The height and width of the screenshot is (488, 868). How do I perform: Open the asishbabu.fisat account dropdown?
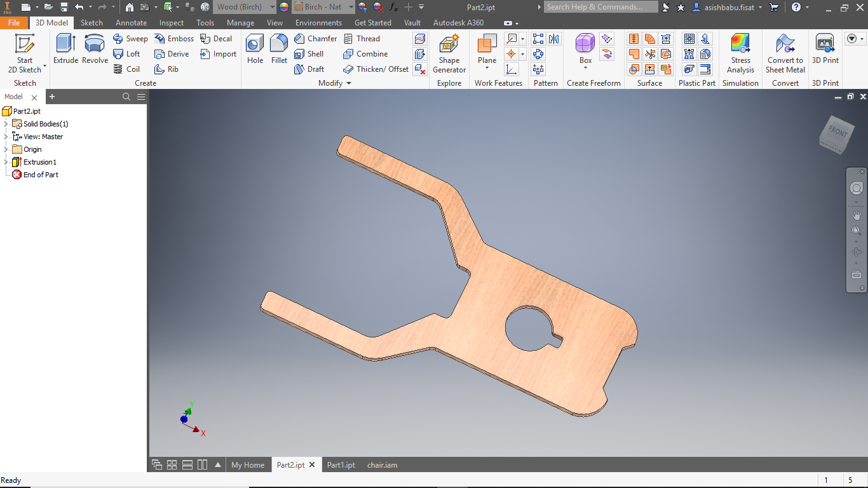[x=761, y=7]
